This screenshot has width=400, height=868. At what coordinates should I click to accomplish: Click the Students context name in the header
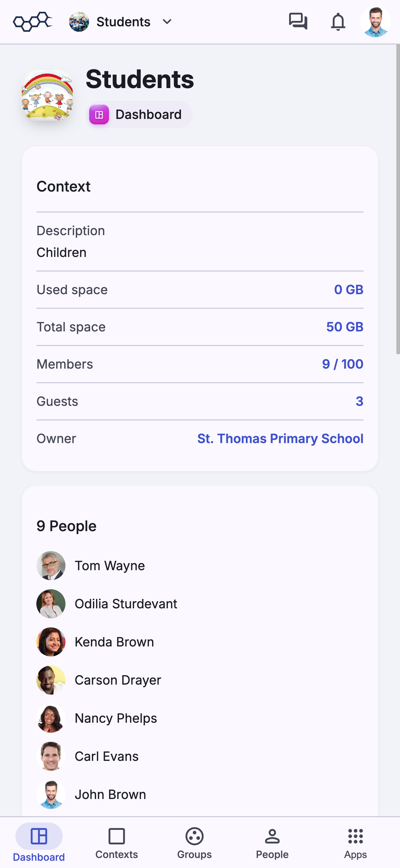pos(123,22)
